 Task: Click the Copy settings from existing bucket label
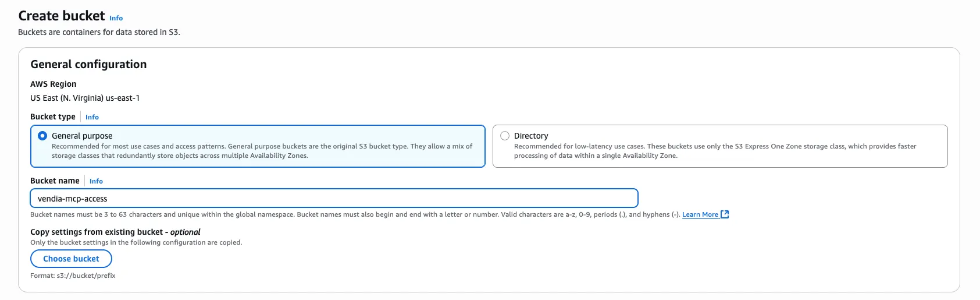115,232
